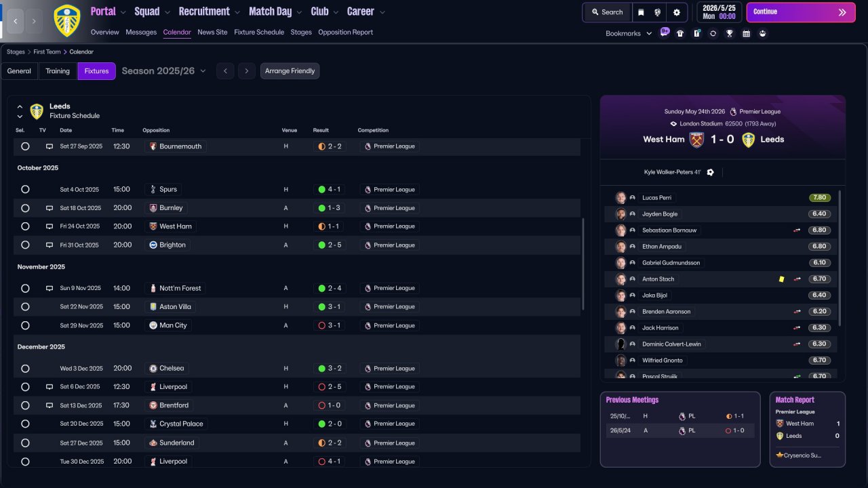This screenshot has width=868, height=488.
Task: Click the Leeds crest in match header
Action: click(748, 140)
